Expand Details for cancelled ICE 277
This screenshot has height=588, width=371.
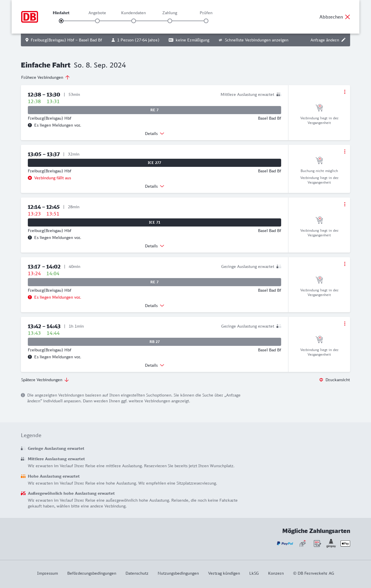point(154,186)
